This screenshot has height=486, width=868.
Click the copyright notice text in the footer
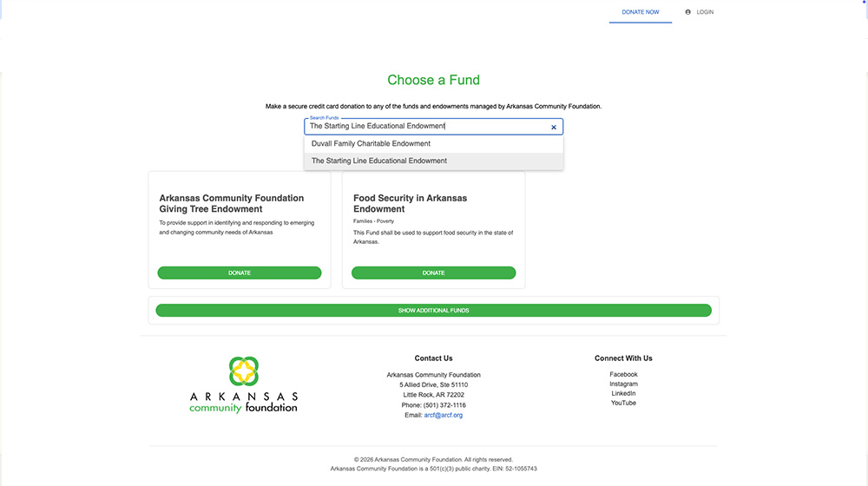click(433, 460)
